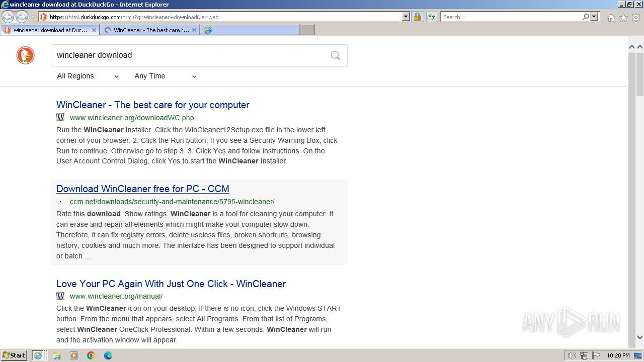Go back with the browser Back arrow
This screenshot has height=362, width=644.
(x=8, y=17)
